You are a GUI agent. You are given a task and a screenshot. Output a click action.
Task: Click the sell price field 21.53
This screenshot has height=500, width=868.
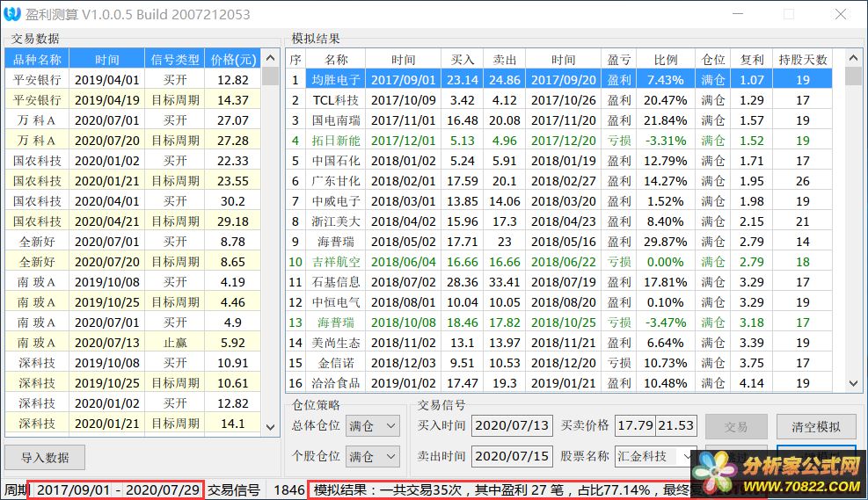[676, 425]
